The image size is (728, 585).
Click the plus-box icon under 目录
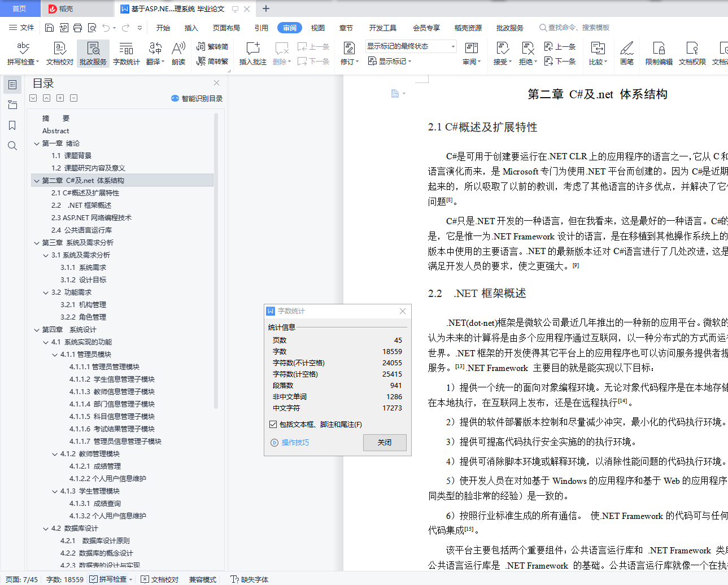click(60, 98)
